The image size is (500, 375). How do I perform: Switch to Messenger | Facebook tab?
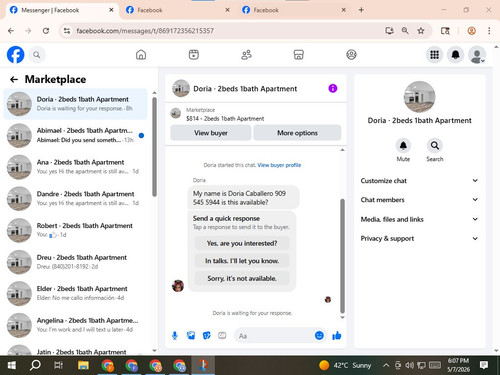(x=62, y=10)
